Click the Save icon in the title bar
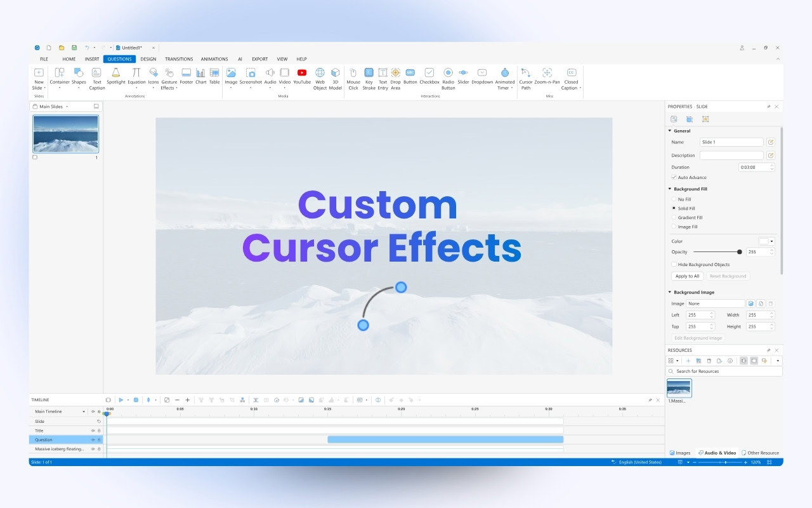812x508 pixels. 74,48
